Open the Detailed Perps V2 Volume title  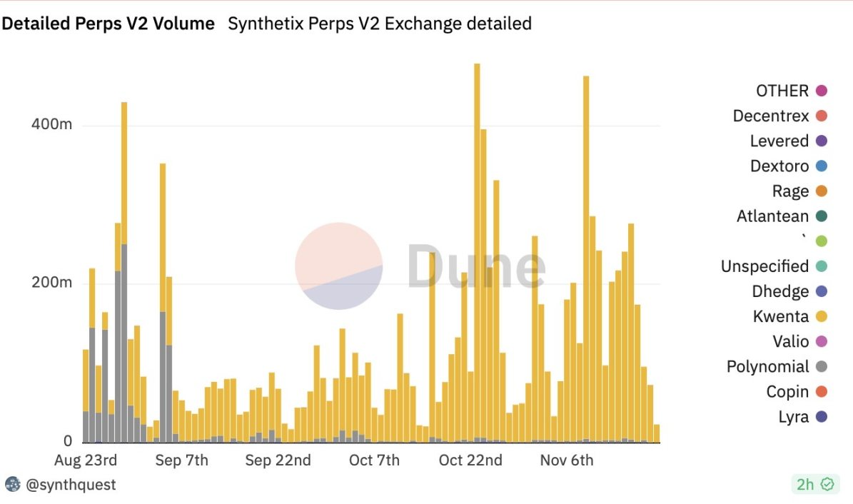108,24
